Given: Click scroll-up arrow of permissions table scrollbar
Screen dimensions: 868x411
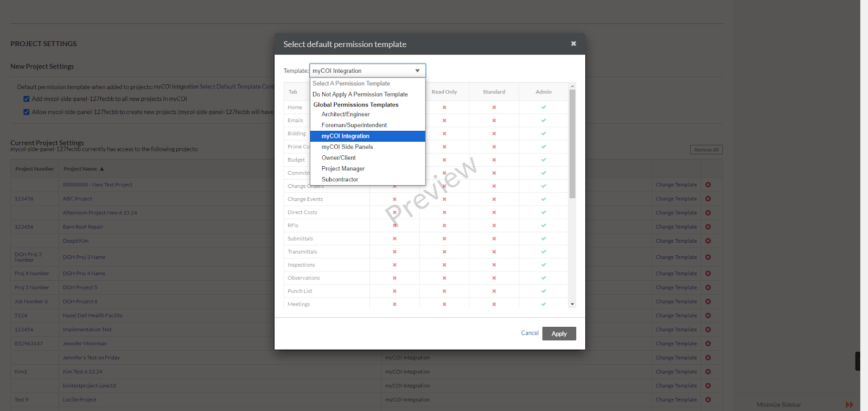Looking at the screenshot, I should pos(572,86).
